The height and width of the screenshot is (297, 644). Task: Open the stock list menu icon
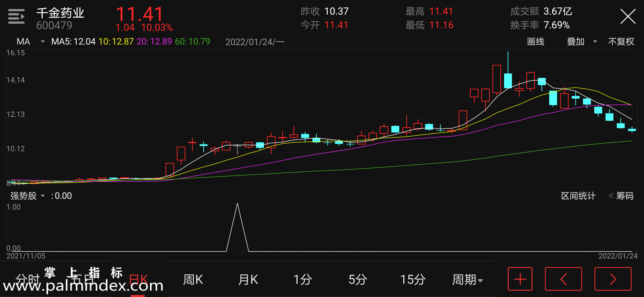click(x=16, y=16)
